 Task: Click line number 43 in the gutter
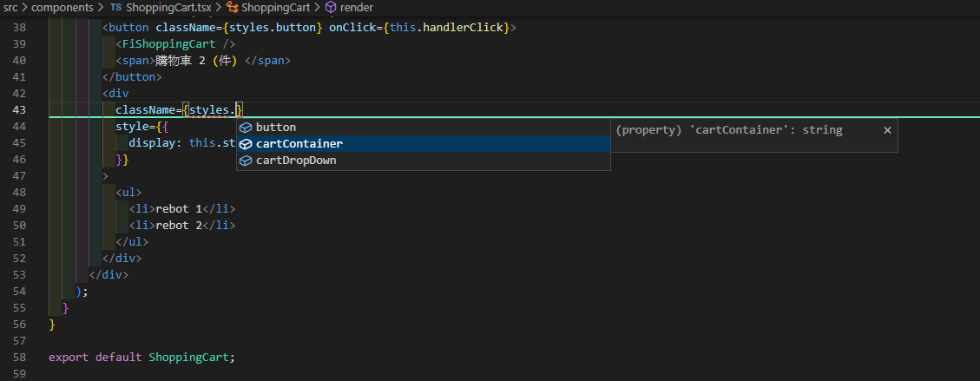pyautogui.click(x=20, y=110)
